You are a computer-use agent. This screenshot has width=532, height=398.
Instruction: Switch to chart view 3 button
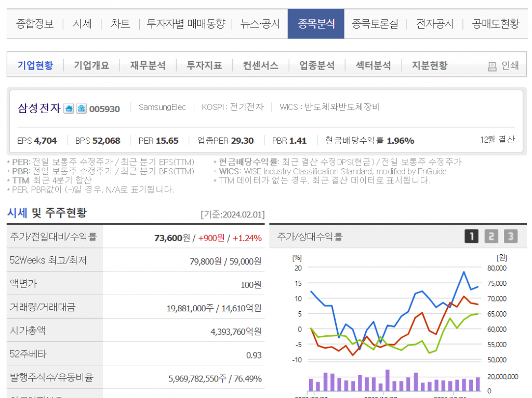[x=511, y=236]
